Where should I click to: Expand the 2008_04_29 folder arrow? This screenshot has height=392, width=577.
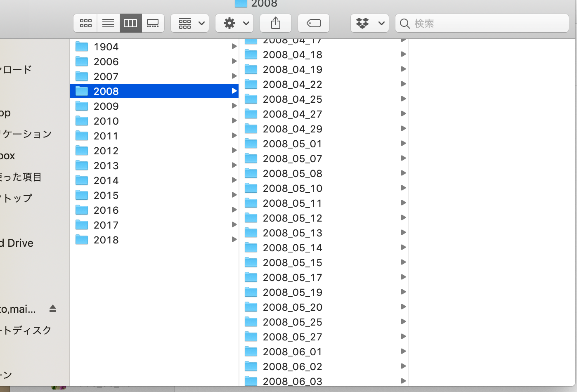pos(403,128)
